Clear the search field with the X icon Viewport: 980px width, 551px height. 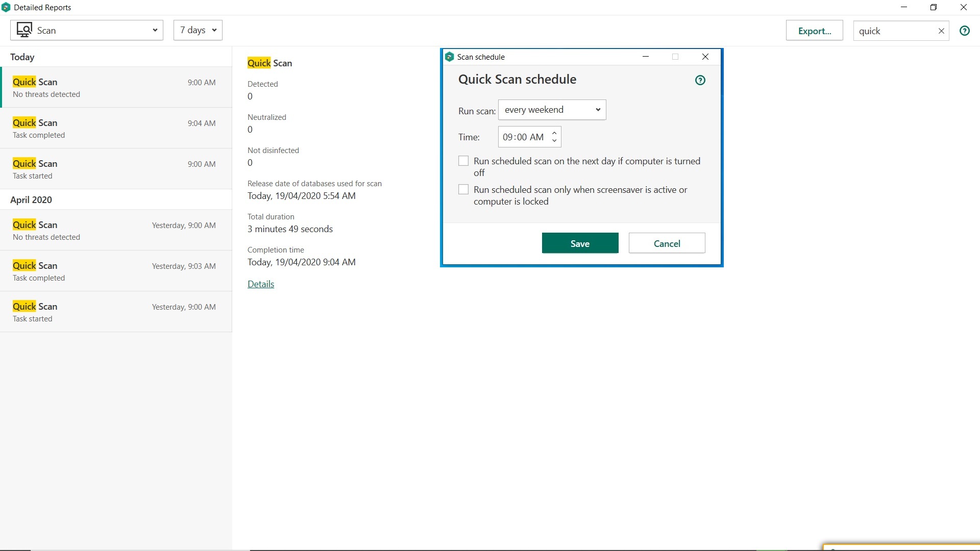pyautogui.click(x=941, y=31)
